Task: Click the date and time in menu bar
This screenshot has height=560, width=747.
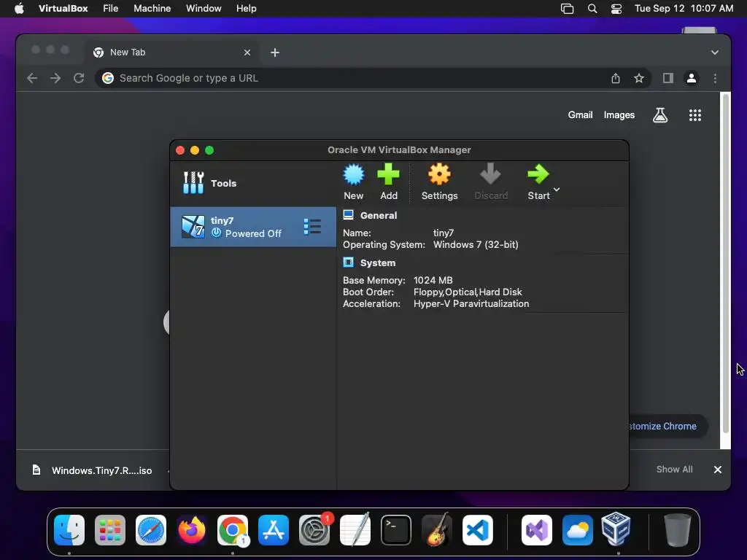Action: tap(684, 9)
